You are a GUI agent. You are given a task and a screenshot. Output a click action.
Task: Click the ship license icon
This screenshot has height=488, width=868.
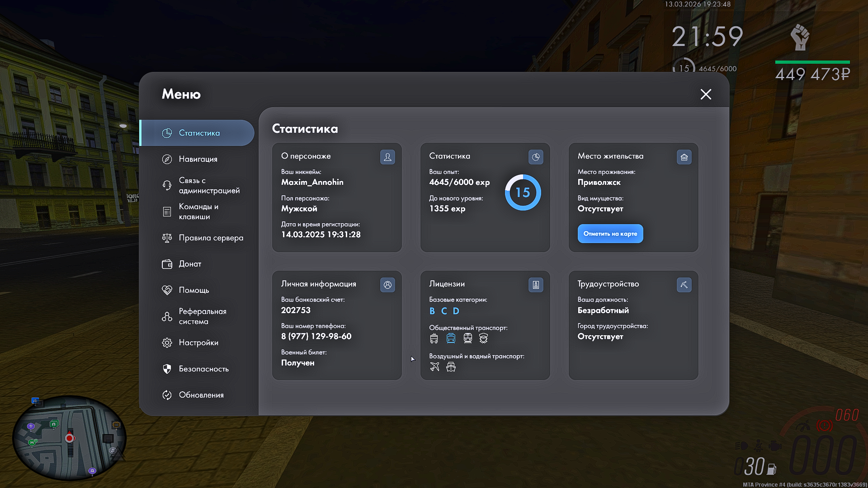(x=451, y=367)
